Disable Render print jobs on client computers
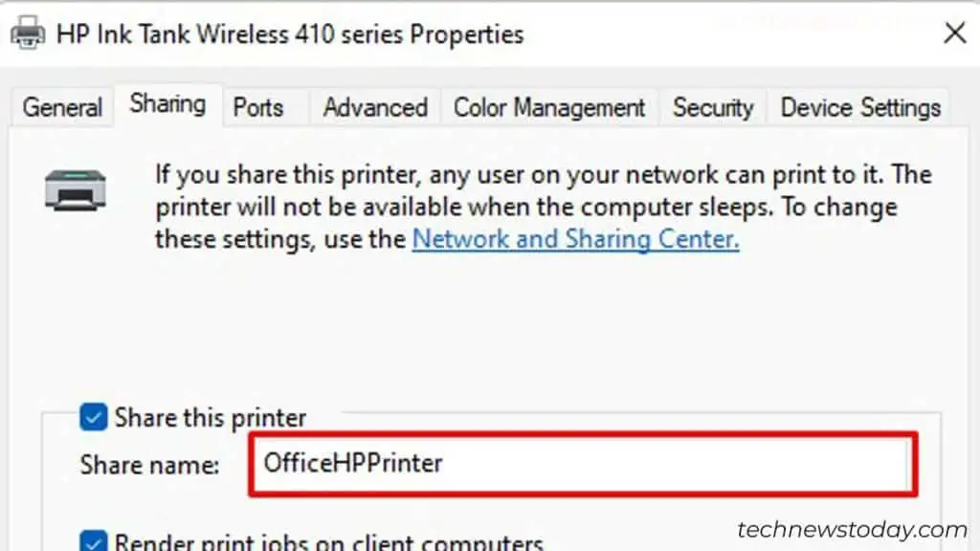The width and height of the screenshot is (980, 551). click(93, 543)
